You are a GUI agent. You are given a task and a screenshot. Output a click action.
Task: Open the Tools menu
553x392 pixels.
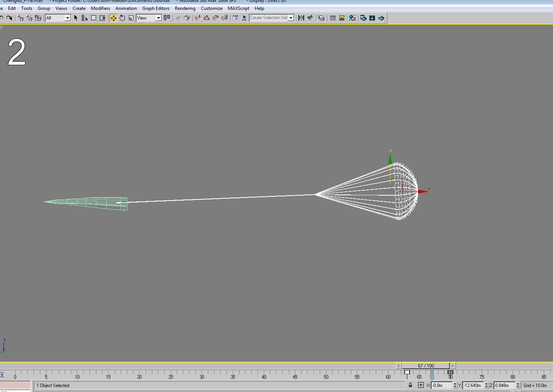pos(26,8)
